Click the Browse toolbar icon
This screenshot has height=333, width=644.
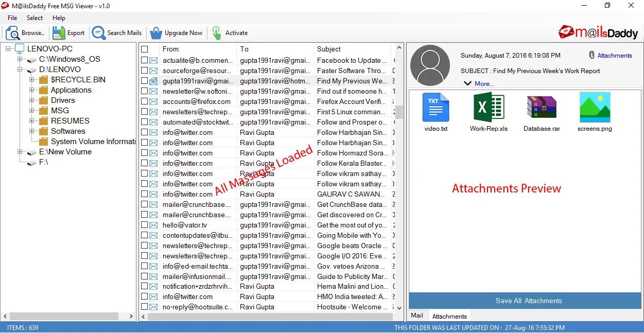pos(12,33)
